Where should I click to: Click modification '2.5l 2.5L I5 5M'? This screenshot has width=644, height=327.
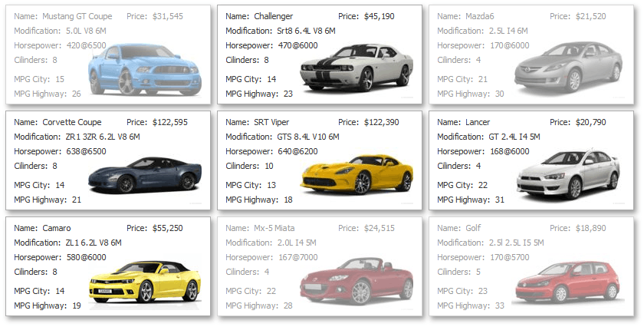click(x=517, y=243)
